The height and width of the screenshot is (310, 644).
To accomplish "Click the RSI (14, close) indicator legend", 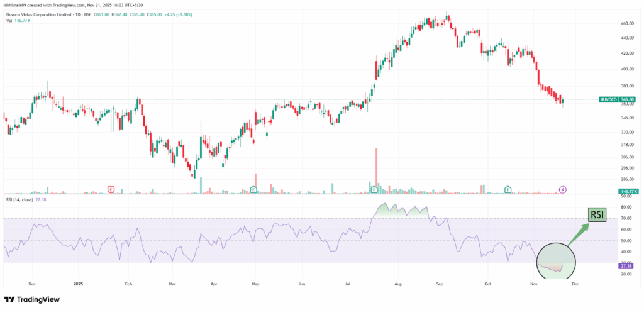I will 19,199.
